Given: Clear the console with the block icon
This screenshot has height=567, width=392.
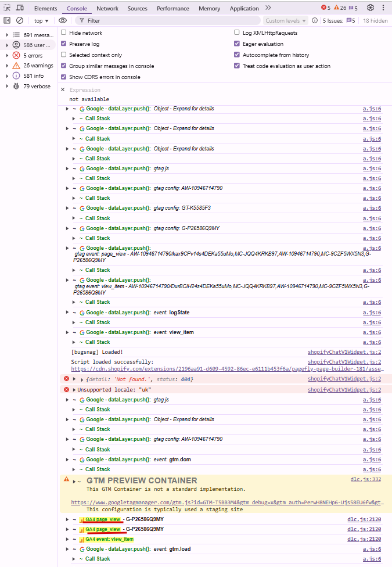Looking at the screenshot, I should tap(20, 20).
